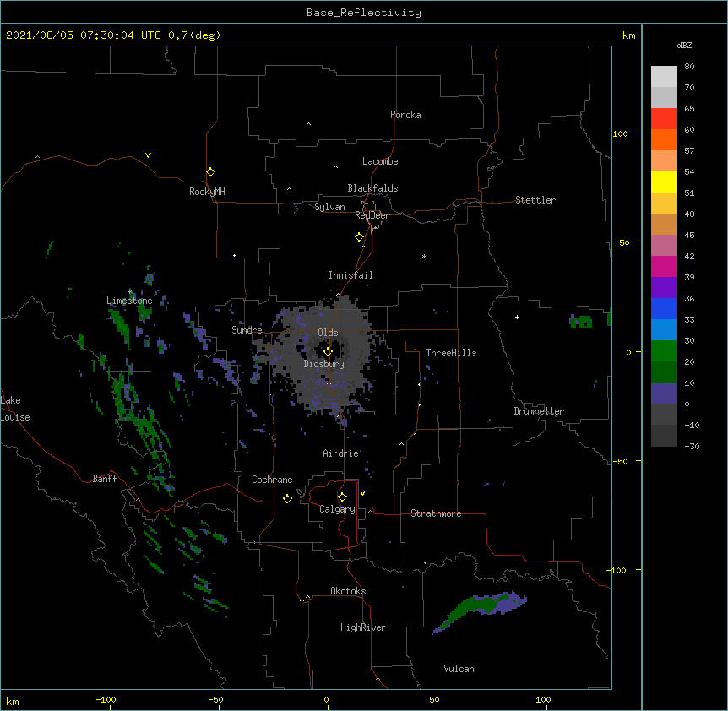Click the ThreeHills label
This screenshot has width=728, height=711.
click(x=451, y=353)
